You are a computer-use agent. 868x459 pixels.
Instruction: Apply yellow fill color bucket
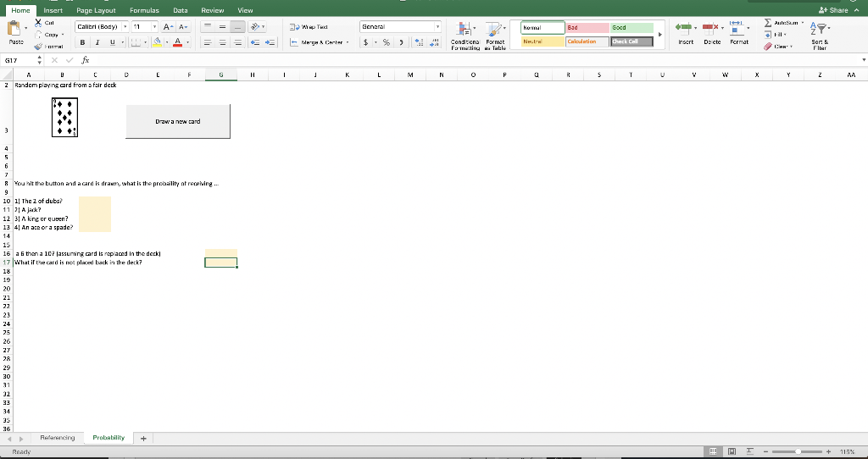tap(157, 42)
